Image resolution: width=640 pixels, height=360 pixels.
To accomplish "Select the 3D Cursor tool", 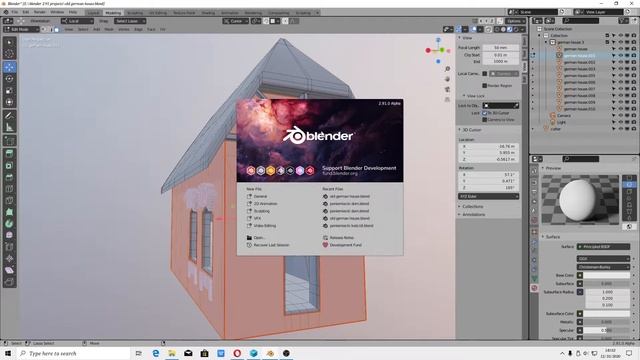I will (x=9, y=54).
